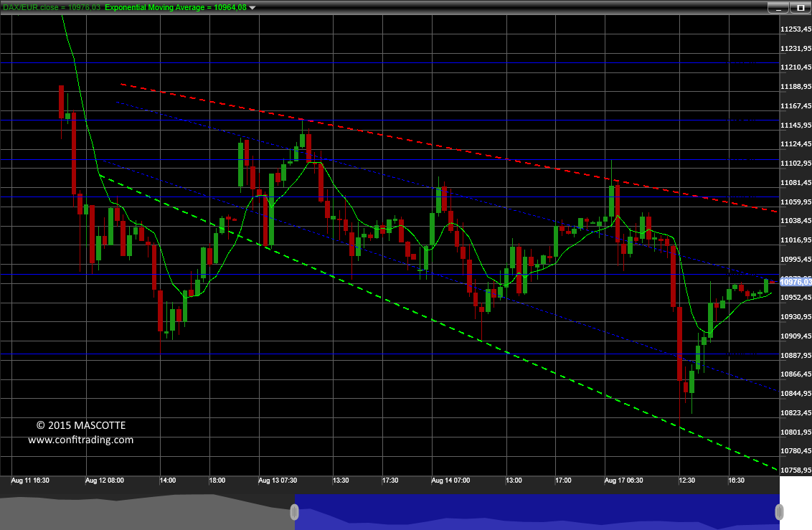Click the 18:00 time axis label
This screenshot has height=530, width=812.
tap(217, 481)
